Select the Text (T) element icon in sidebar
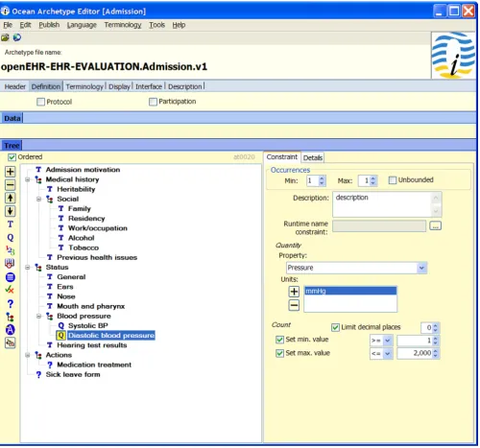 point(11,224)
